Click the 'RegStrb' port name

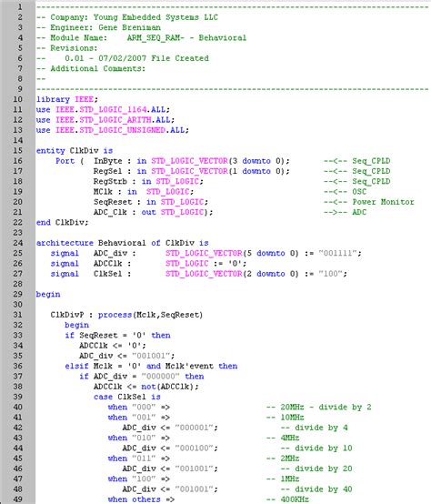tap(110, 182)
